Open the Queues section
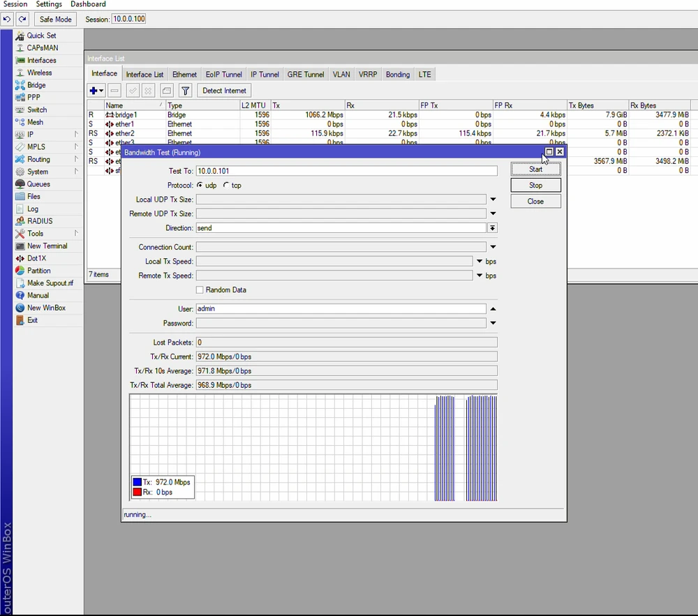The height and width of the screenshot is (616, 698). (x=38, y=183)
